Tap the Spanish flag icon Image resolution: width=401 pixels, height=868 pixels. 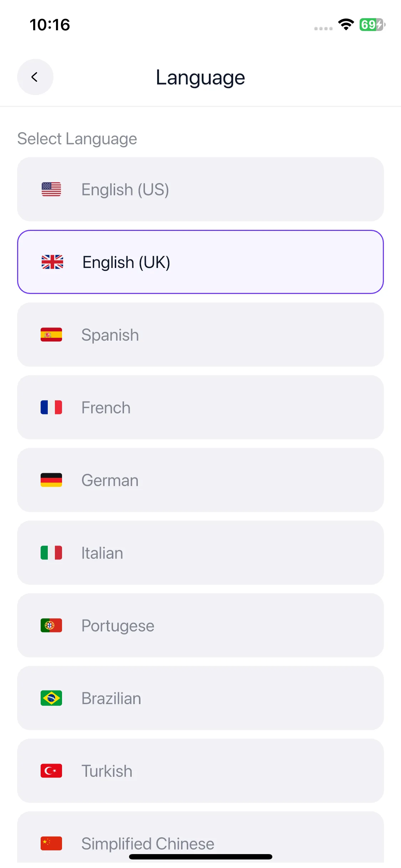(x=51, y=335)
